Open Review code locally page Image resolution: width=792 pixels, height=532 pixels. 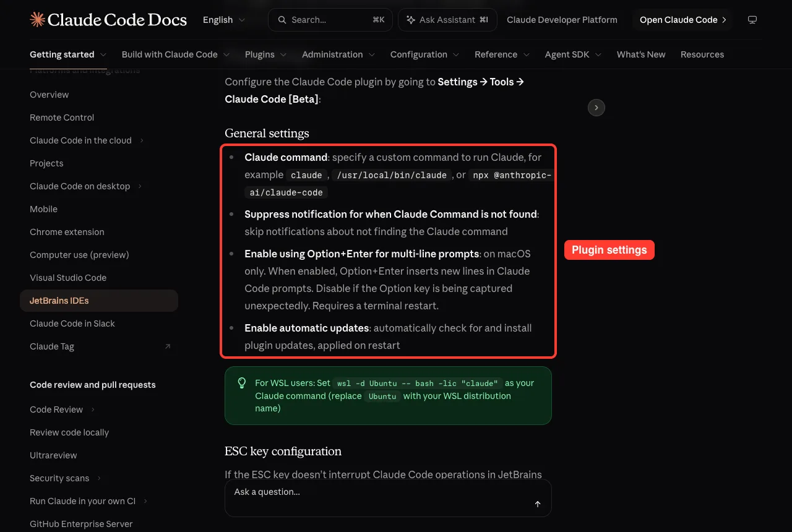click(99, 432)
